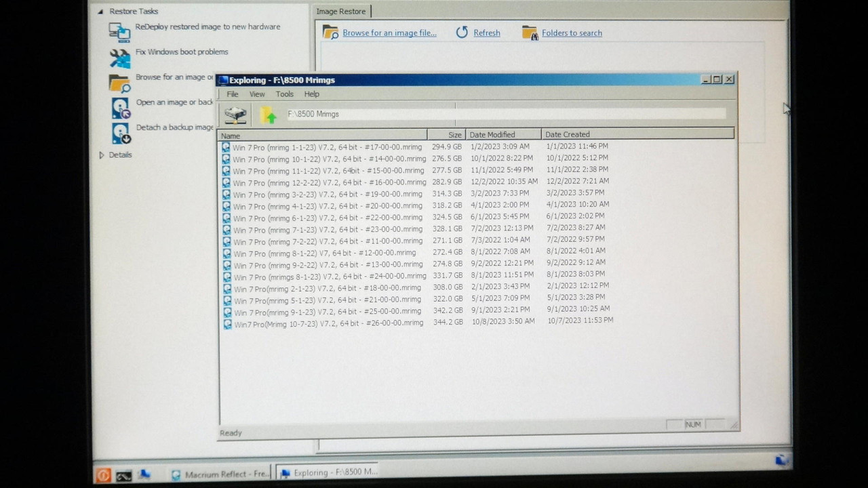The height and width of the screenshot is (488, 868).
Task: Click the F:\8500 Mrimgs path field
Action: pyautogui.click(x=506, y=114)
